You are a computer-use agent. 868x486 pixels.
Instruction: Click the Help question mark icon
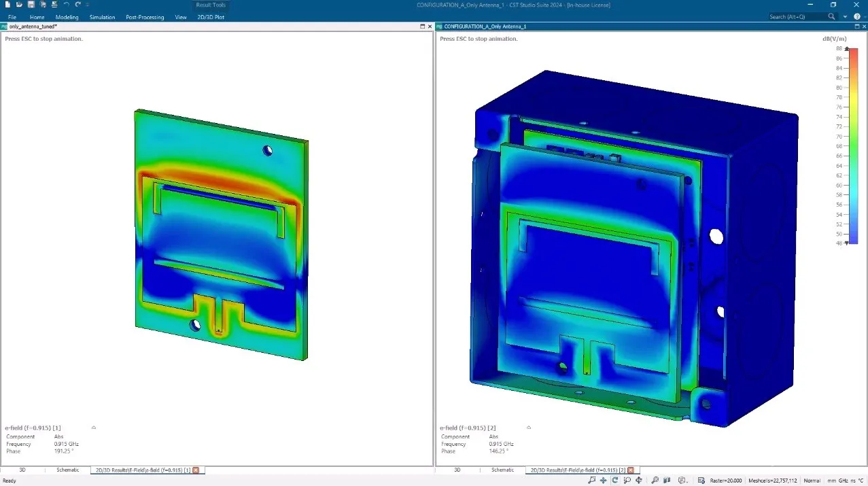856,16
